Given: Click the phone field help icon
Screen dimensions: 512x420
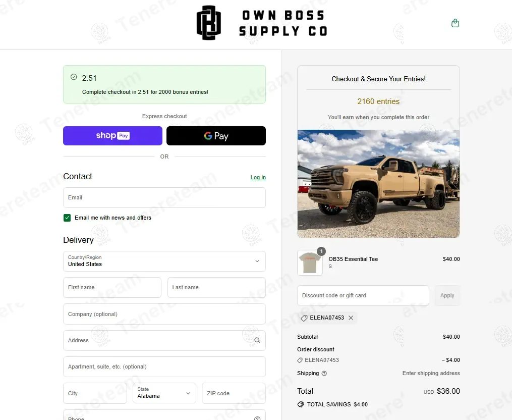Looking at the screenshot, I should pyautogui.click(x=257, y=418).
